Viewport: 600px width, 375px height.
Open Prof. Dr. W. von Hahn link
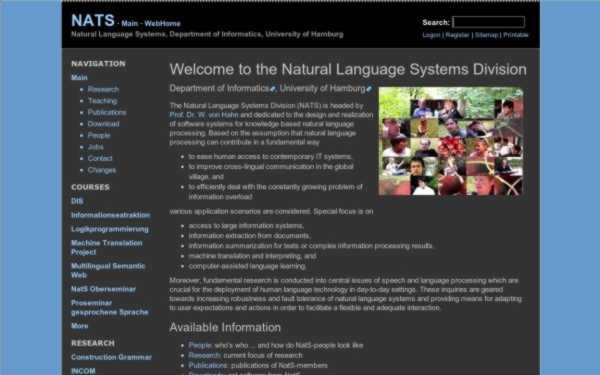pyautogui.click(x=204, y=115)
